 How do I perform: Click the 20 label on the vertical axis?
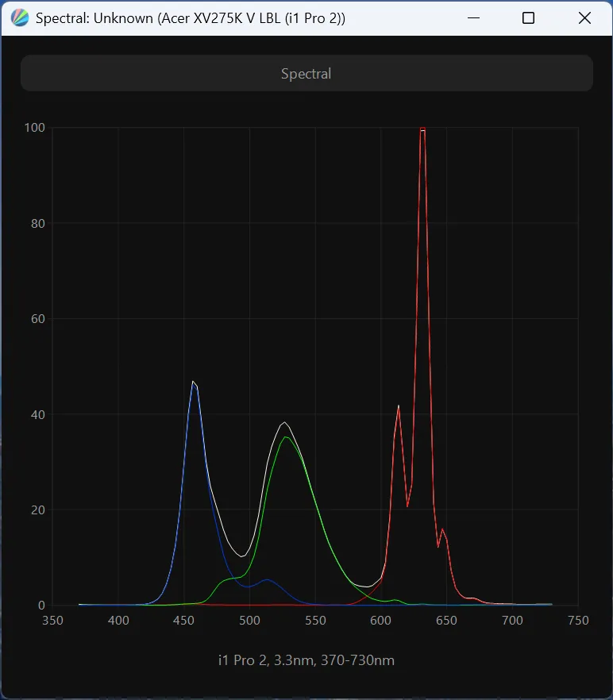37,510
